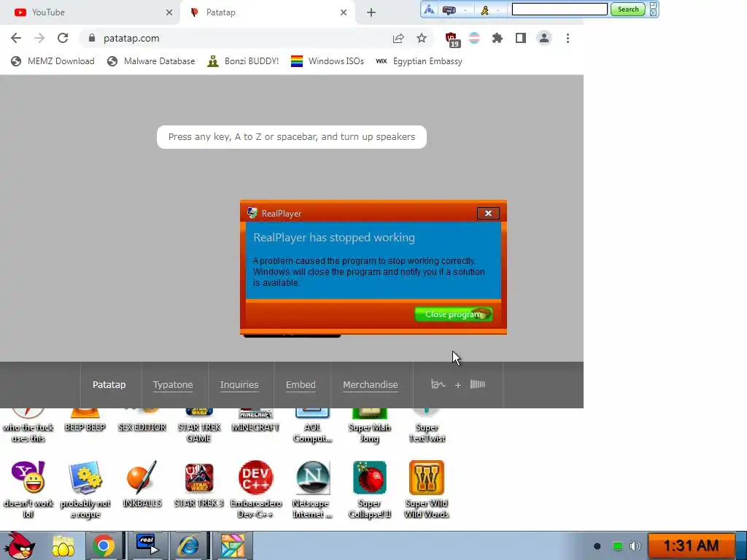The image size is (747, 560).
Task: Open the striped circle extension icon
Action: pyautogui.click(x=474, y=38)
